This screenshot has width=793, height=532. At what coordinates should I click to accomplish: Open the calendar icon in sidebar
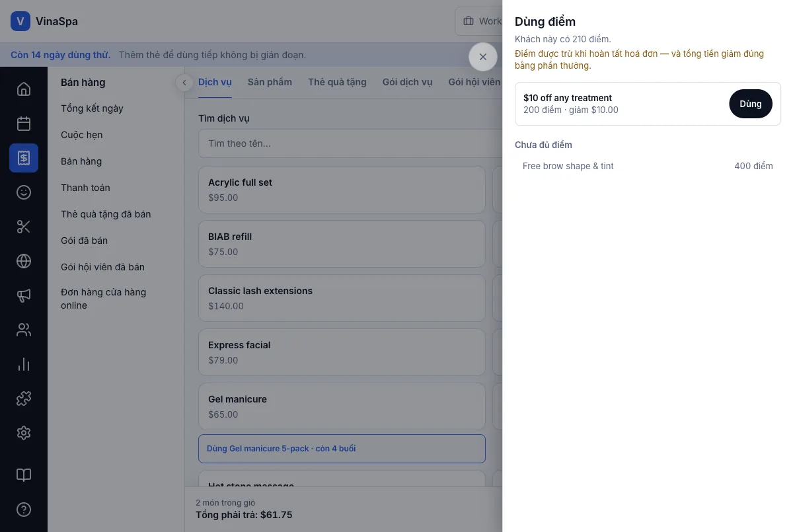coord(24,124)
